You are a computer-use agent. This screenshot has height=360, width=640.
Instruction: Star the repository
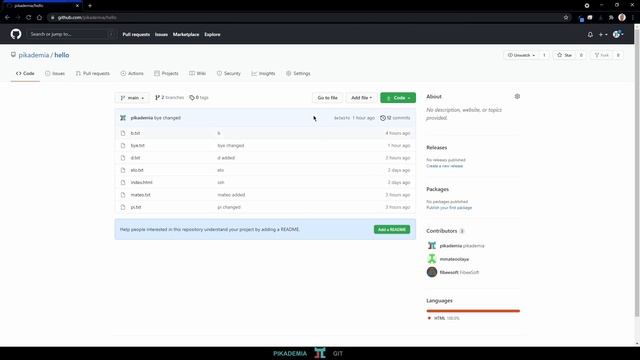pos(564,55)
